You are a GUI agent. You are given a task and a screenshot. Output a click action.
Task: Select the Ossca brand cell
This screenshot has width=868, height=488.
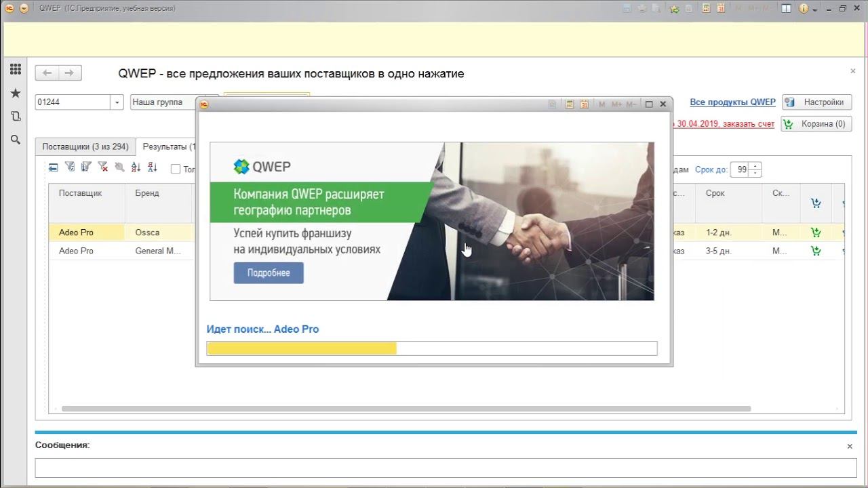(160, 232)
